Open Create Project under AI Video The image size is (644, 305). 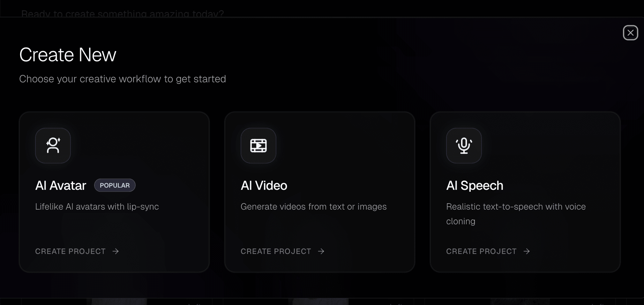[276, 251]
